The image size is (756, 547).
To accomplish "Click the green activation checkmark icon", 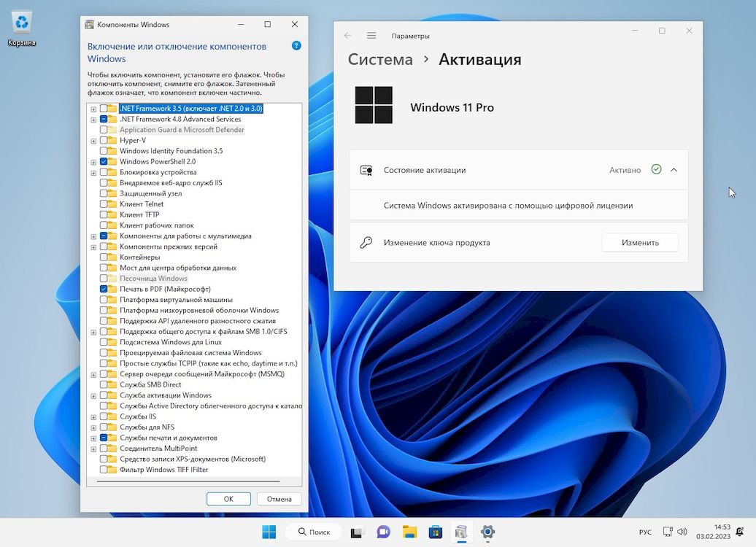I will pos(656,170).
